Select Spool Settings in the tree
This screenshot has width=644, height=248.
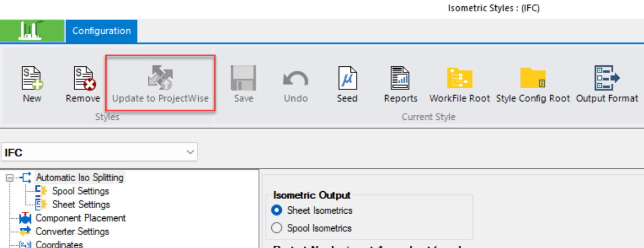click(80, 191)
